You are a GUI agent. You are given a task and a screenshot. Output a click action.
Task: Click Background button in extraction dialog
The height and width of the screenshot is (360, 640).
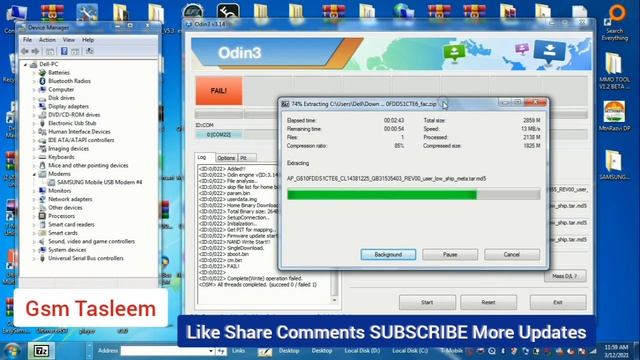point(388,254)
